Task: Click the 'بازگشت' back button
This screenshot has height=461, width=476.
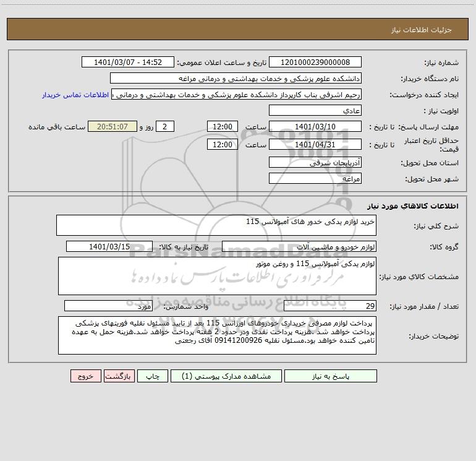Action: (x=119, y=376)
